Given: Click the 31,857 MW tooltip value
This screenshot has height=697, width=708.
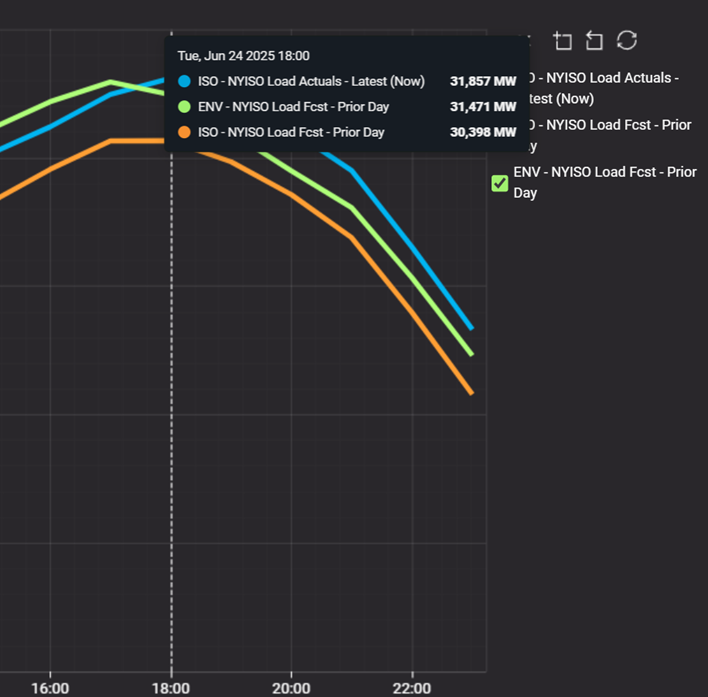Looking at the screenshot, I should click(483, 81).
